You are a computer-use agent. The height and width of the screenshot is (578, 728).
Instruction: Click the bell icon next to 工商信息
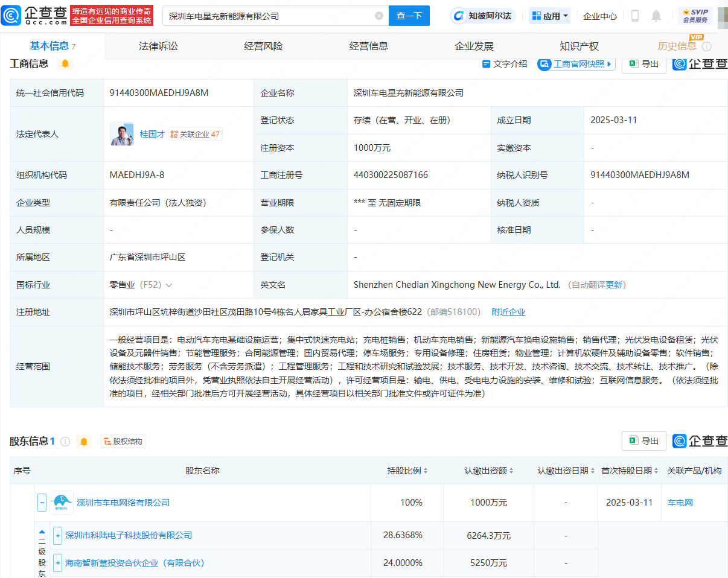65,63
